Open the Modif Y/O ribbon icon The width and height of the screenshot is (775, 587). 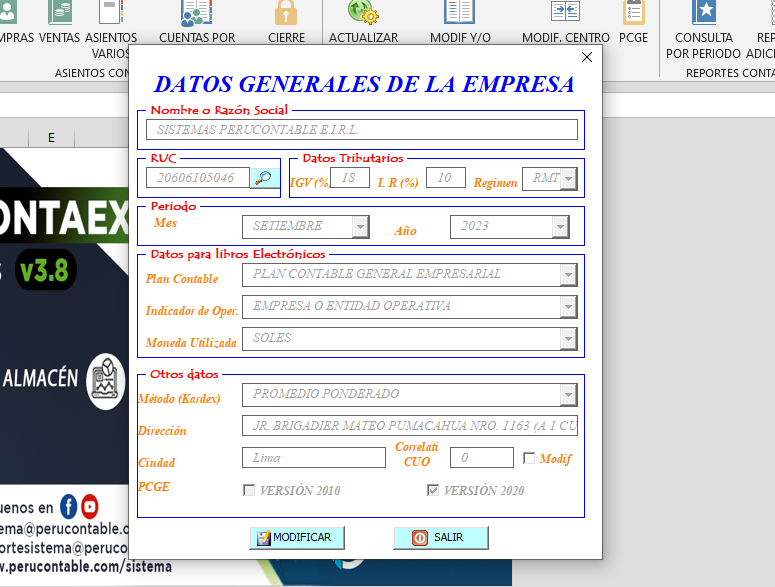pyautogui.click(x=460, y=14)
